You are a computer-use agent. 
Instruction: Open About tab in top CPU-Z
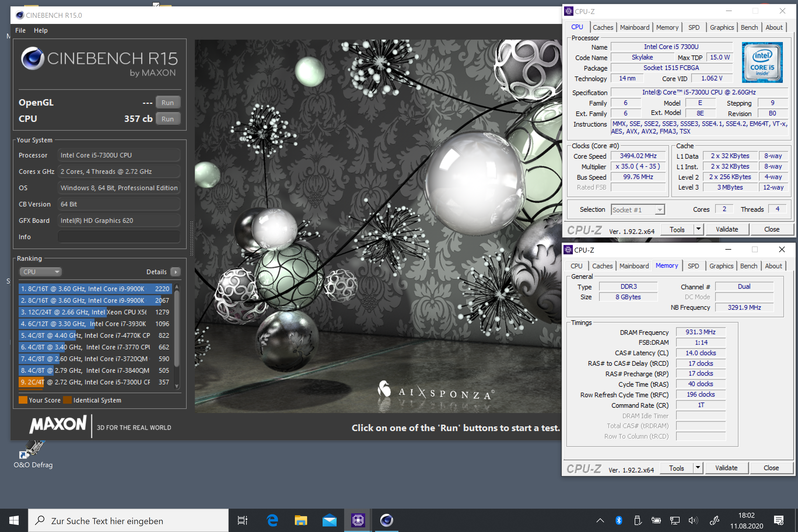coord(774,27)
